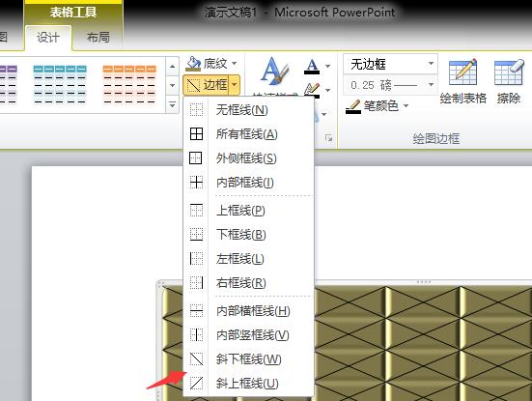Select the blue table style thumbnail
Viewport: 532px width, 401px height.
[x=59, y=84]
